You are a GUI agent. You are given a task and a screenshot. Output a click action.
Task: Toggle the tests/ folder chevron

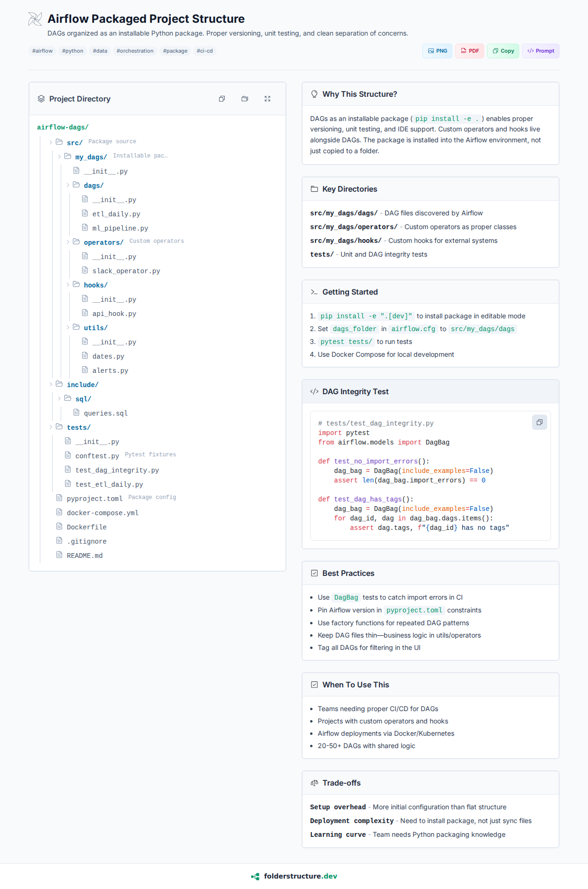pyautogui.click(x=51, y=427)
